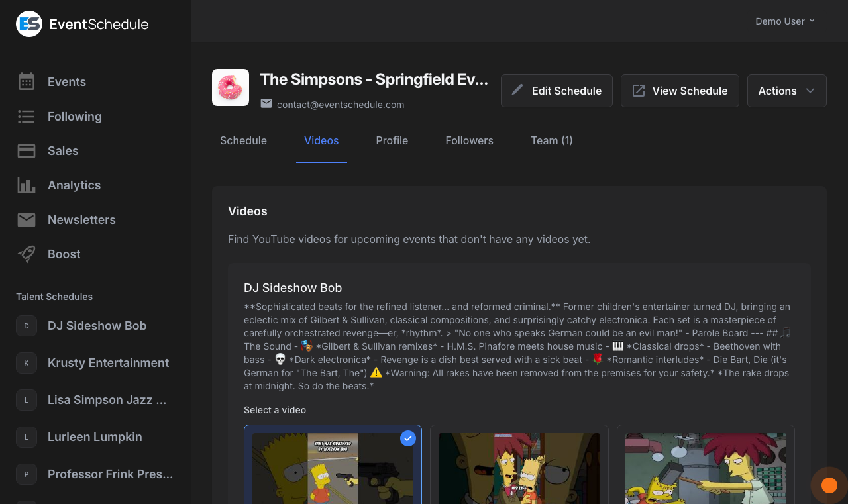Image resolution: width=848 pixels, height=504 pixels.
Task: Click the donut schedule avatar image
Action: point(231,87)
